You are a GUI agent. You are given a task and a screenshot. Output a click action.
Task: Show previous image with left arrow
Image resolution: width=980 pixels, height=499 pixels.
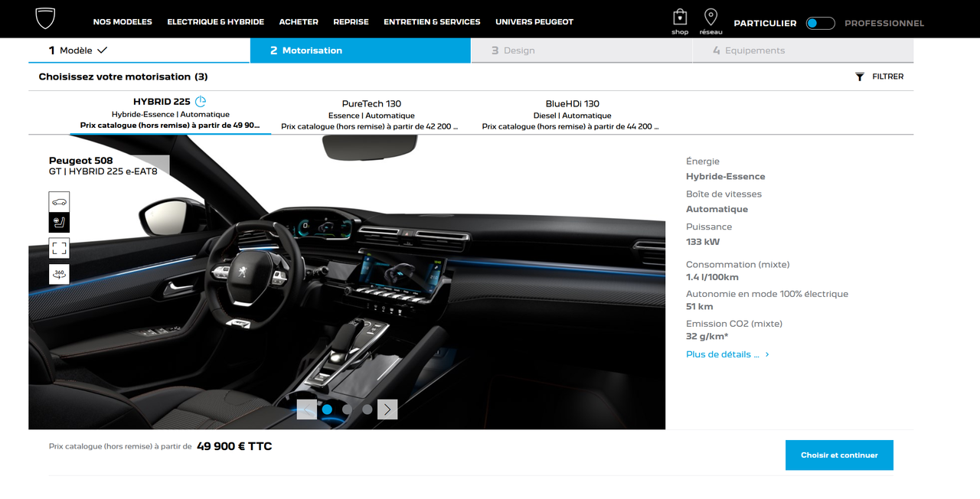[x=307, y=409]
